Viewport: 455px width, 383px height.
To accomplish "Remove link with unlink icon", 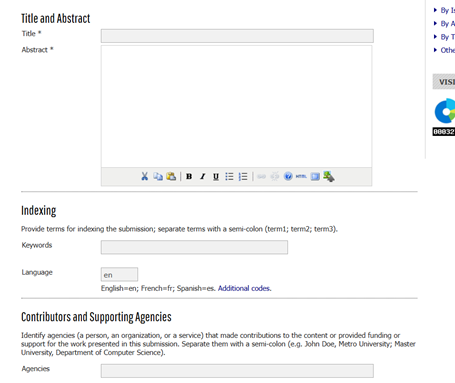I will coord(275,176).
